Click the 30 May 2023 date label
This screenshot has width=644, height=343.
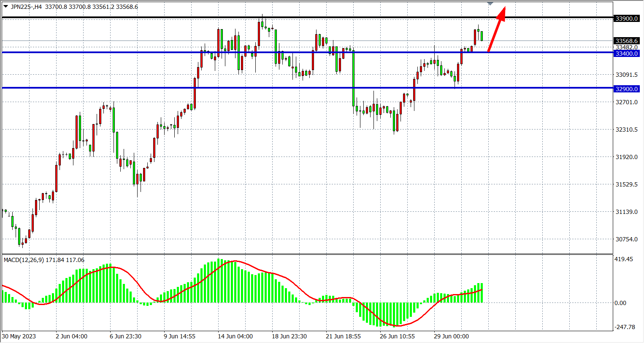click(19, 336)
